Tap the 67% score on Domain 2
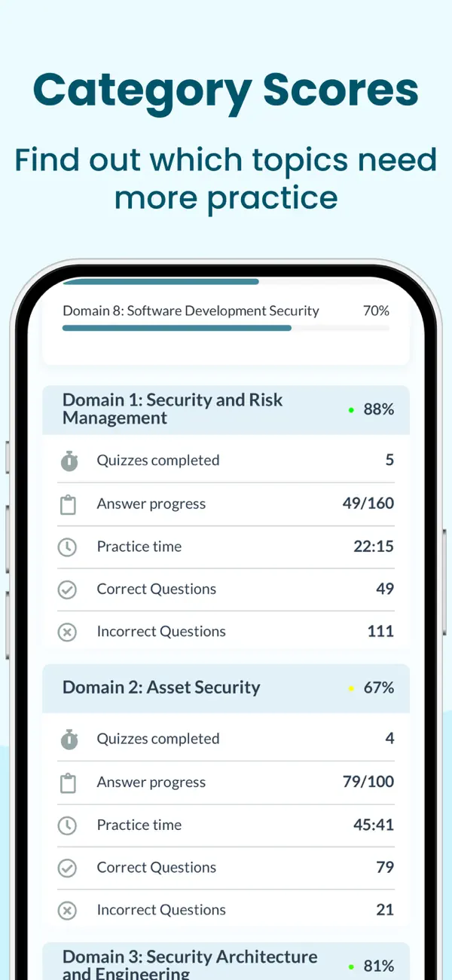The width and height of the screenshot is (452, 980). coord(379,688)
